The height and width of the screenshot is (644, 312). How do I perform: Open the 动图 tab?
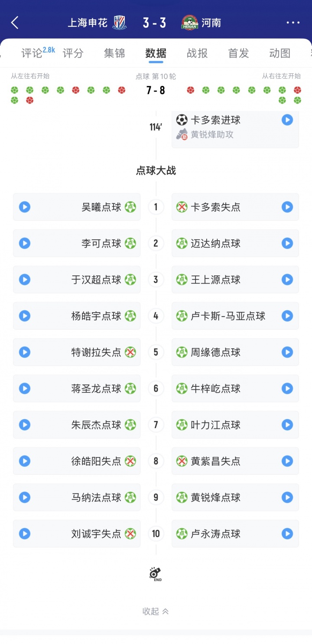(279, 53)
